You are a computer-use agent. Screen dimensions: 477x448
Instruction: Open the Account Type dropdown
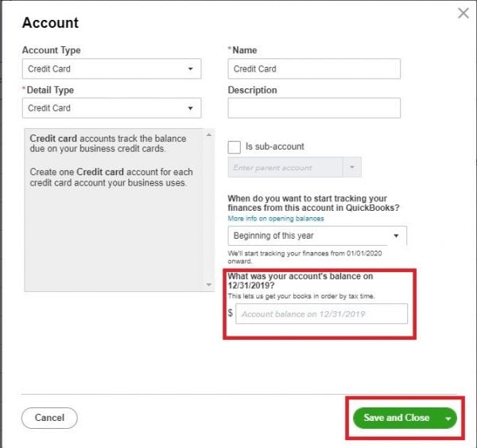111,68
